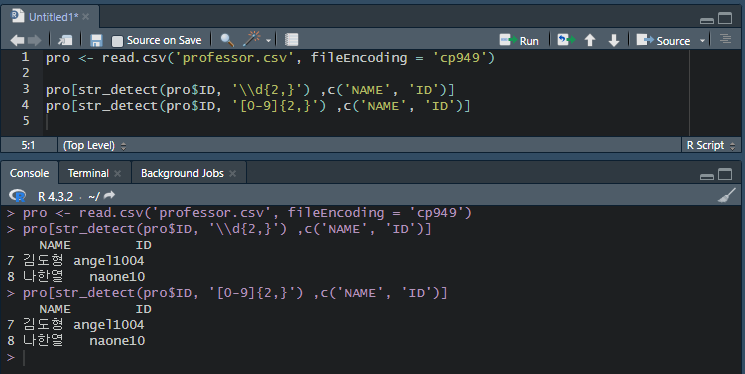745x374 pixels.
Task: Compile report notebook icon
Action: pos(291,40)
